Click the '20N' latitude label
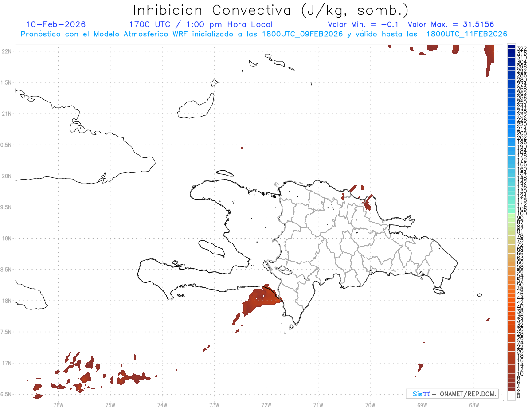532x411 pixels. (x=7, y=176)
